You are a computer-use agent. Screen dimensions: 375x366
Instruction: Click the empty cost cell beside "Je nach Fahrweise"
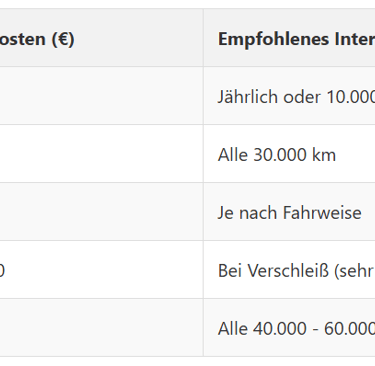pyautogui.click(x=101, y=212)
